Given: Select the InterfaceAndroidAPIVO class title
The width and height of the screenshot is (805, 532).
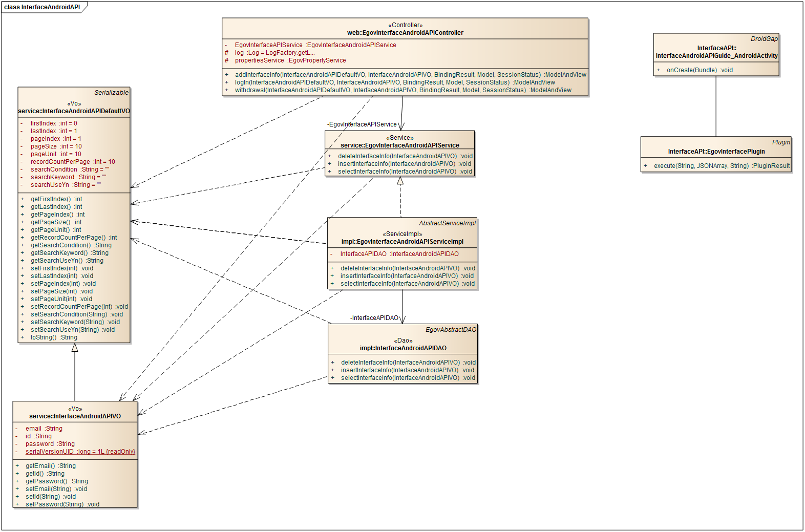Looking at the screenshot, I should coord(75,416).
